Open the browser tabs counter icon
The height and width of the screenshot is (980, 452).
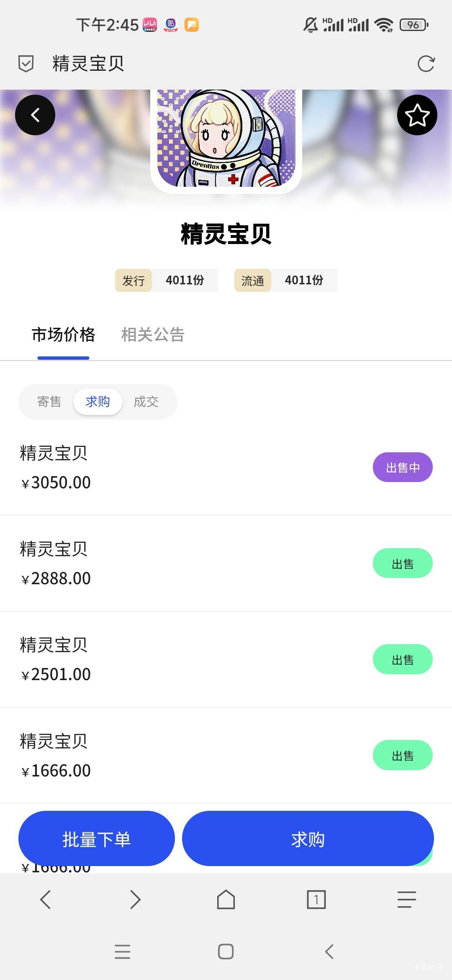tap(316, 899)
